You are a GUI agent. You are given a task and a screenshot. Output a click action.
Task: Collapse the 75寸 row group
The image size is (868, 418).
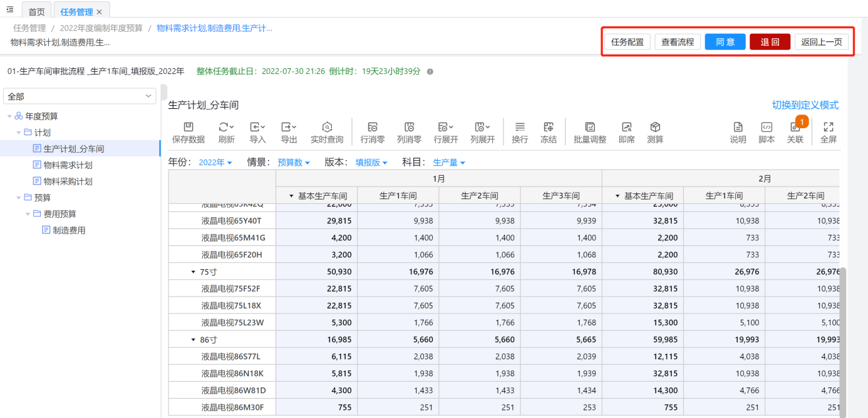click(x=193, y=272)
